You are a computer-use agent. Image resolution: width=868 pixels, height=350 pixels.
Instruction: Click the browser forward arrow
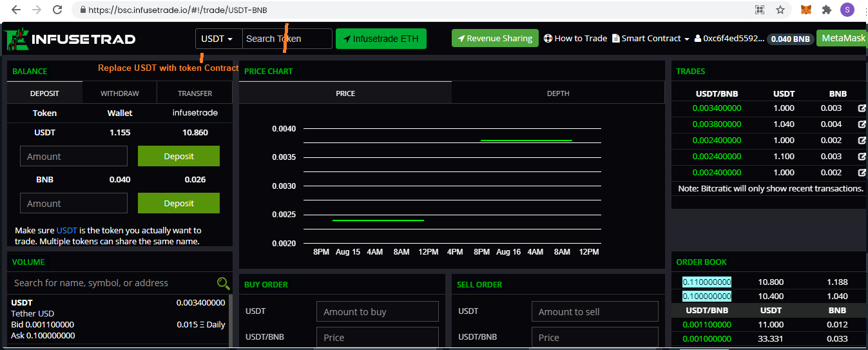coord(37,10)
